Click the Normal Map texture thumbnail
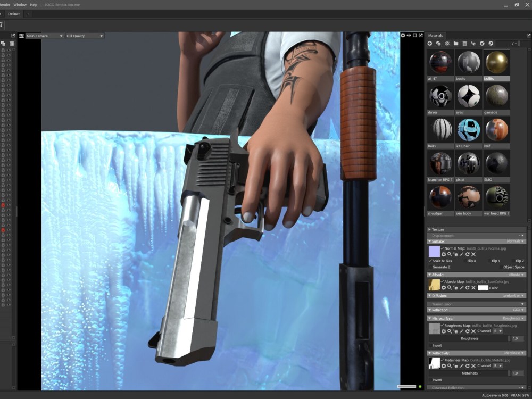The image size is (532, 399). coord(434,252)
